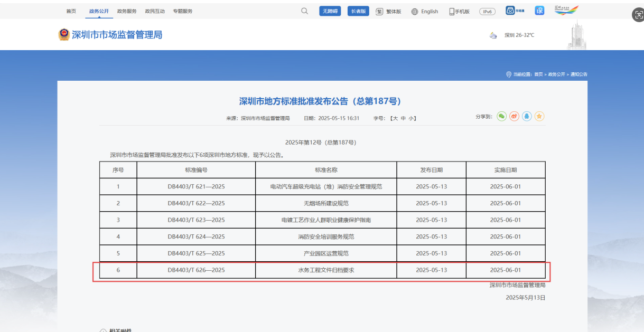Click row 6 standard DB4403/T 626—2025
Viewport: 644px width, 332px height.
pos(195,270)
